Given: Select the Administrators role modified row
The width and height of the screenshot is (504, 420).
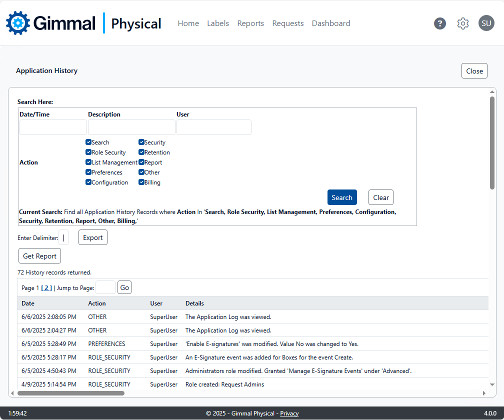Looking at the screenshot, I should pos(253,371).
